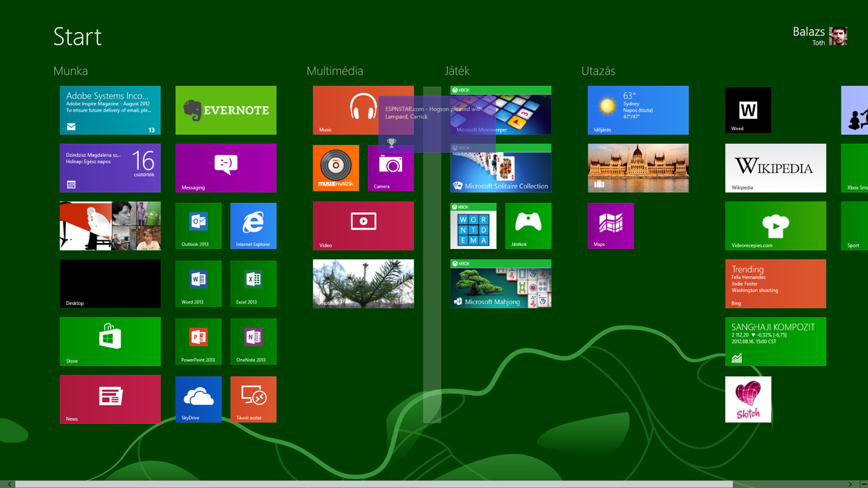Image resolution: width=868 pixels, height=488 pixels.
Task: Click the horizontal scrollbar left arrow
Action: pyautogui.click(x=9, y=484)
